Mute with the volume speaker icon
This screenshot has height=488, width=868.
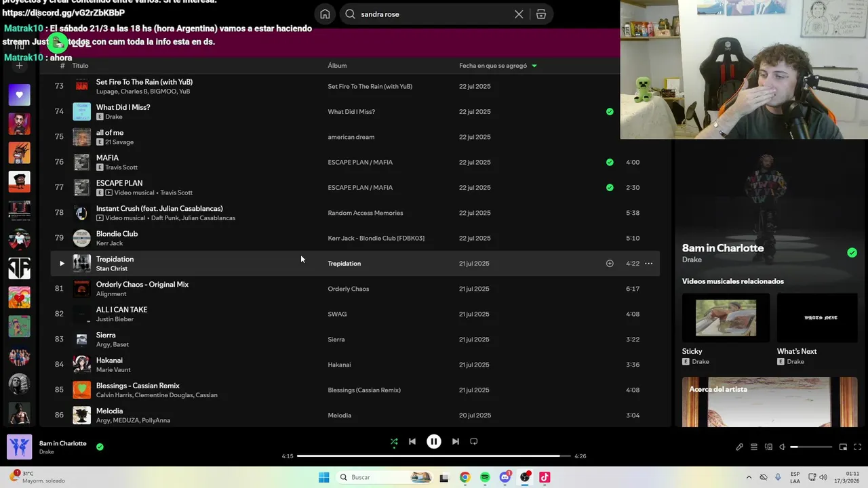[783, 447]
